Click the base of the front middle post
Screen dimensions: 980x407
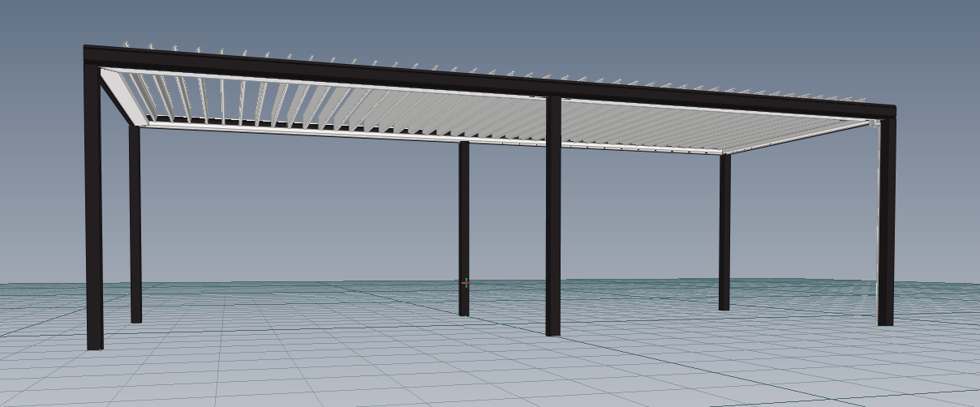(x=553, y=330)
